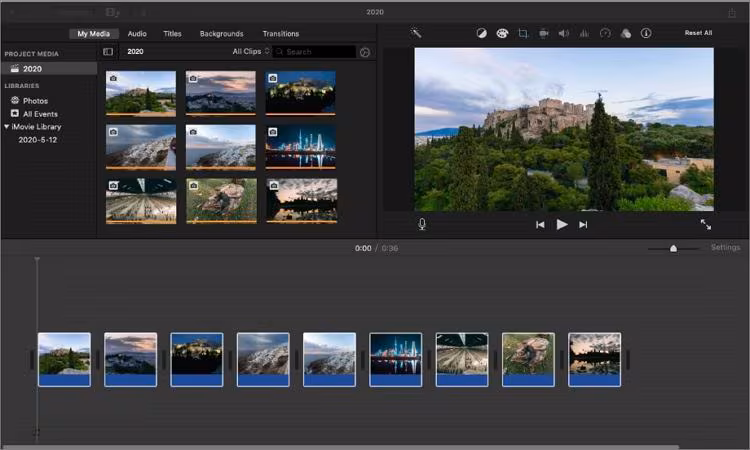Screen dimensions: 750x450
Task: Switch to the Transitions tab
Action: click(280, 34)
